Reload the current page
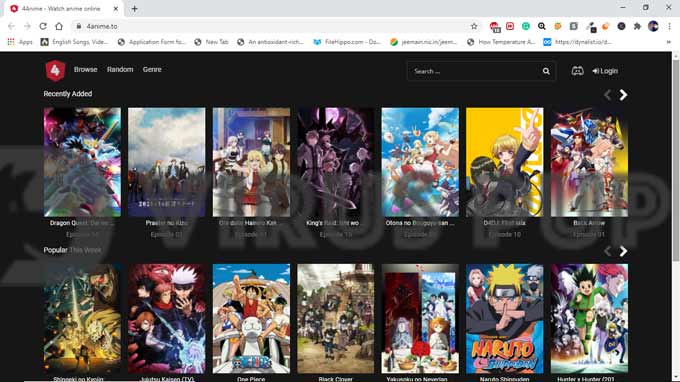The height and width of the screenshot is (382, 680). [x=43, y=26]
